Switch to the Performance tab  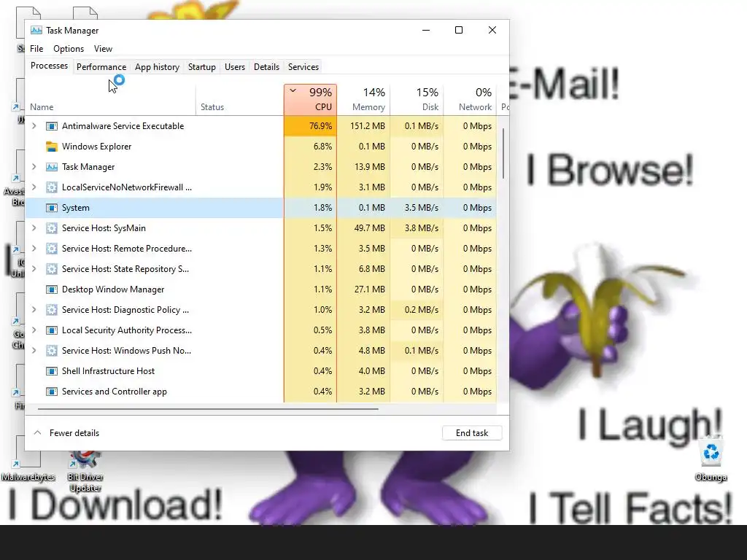click(101, 67)
